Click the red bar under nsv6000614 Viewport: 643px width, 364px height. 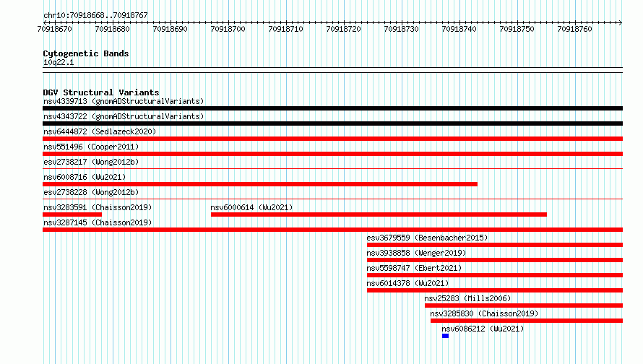click(x=379, y=214)
